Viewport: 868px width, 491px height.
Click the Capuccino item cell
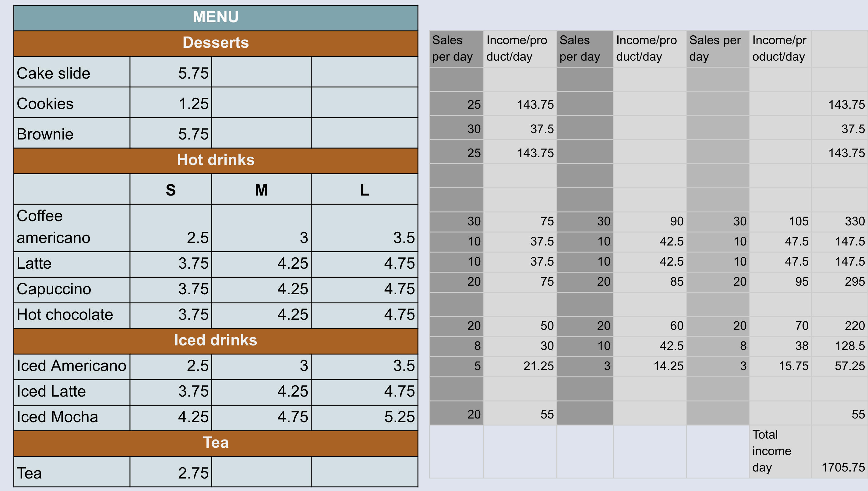[72, 289]
